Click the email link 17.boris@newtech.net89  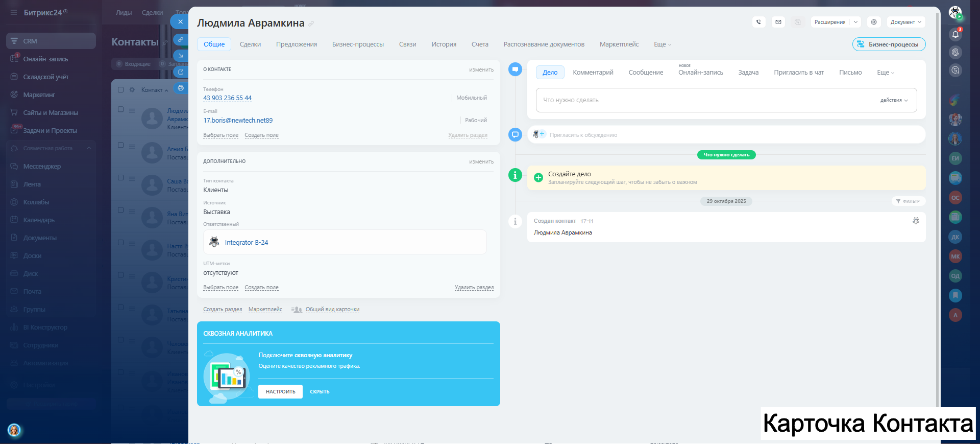pos(238,121)
